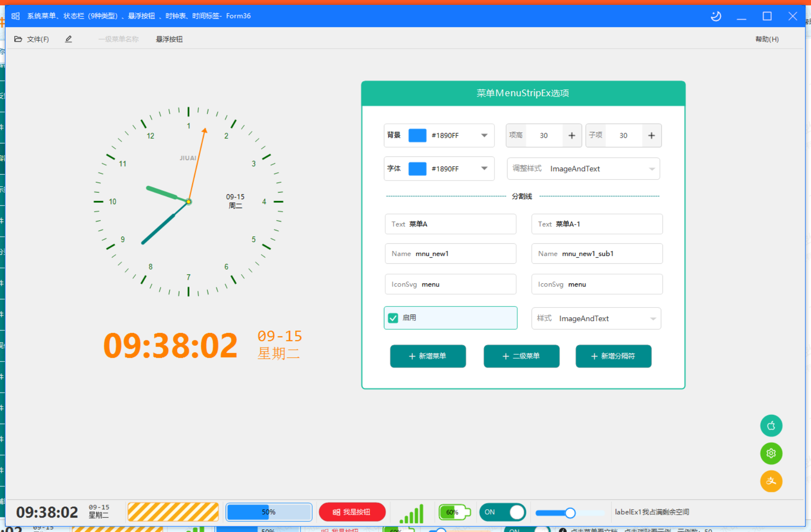The width and height of the screenshot is (811, 532).
Task: Click the 新增分隔符 button
Action: [613, 356]
